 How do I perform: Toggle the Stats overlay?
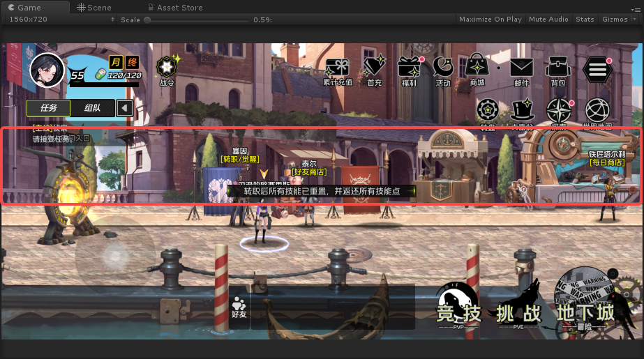[x=585, y=20]
